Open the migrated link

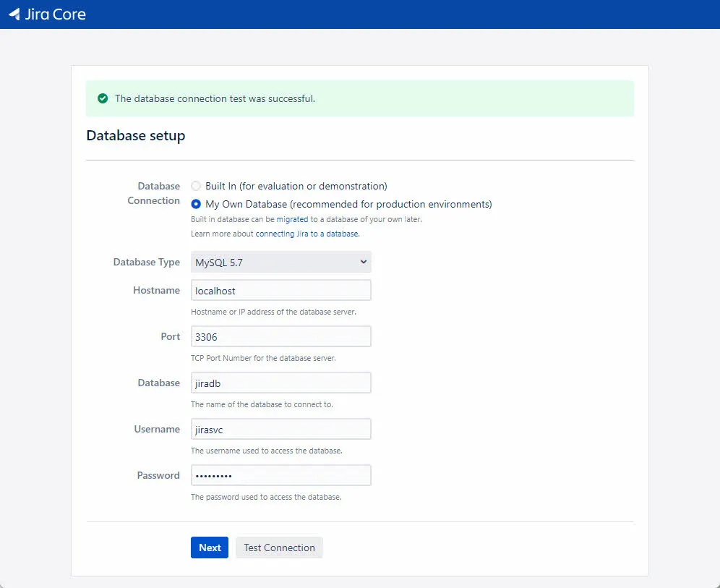pyautogui.click(x=293, y=218)
